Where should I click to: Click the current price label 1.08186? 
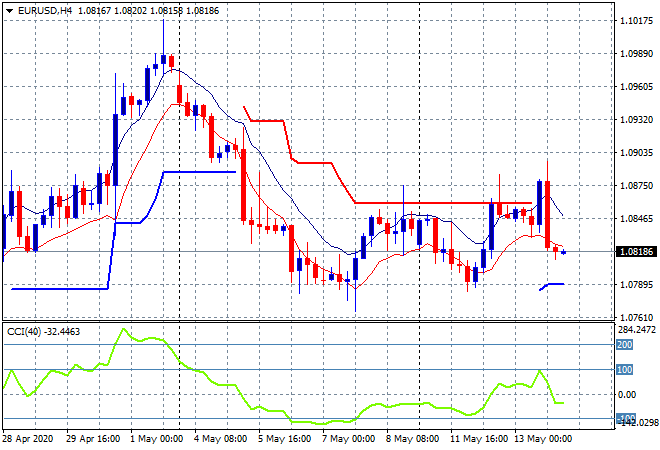(x=637, y=252)
